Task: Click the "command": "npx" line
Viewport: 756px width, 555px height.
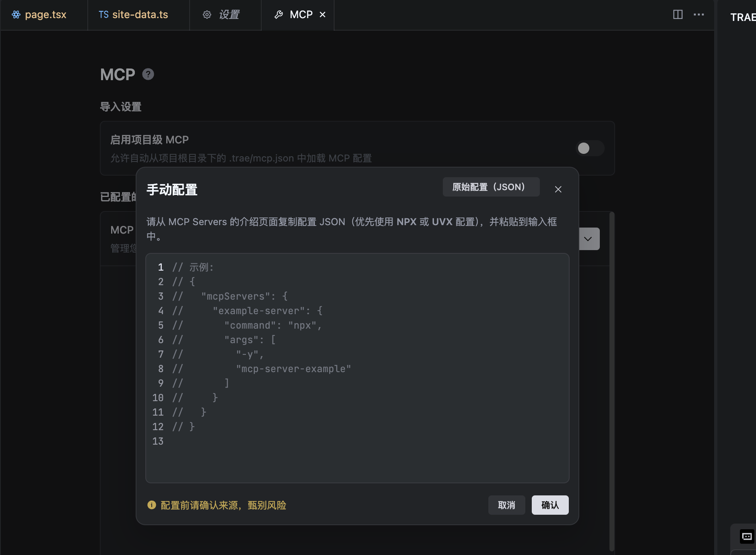Action: (247, 325)
